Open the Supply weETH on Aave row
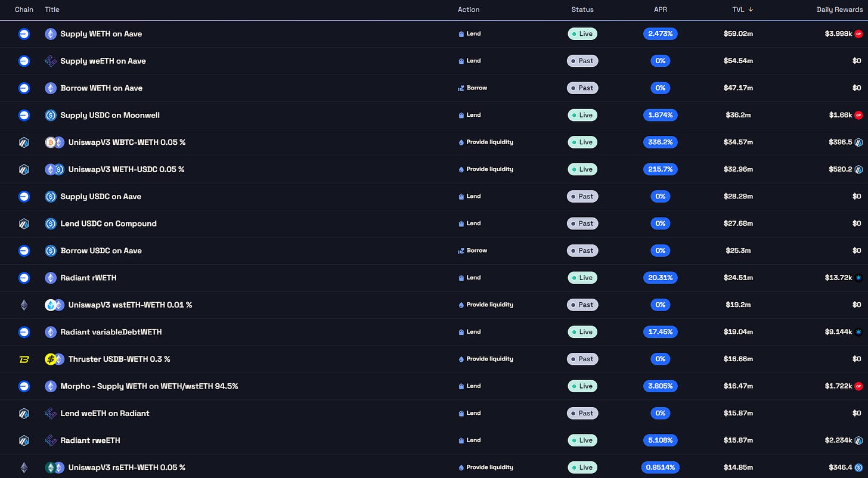 click(434, 61)
